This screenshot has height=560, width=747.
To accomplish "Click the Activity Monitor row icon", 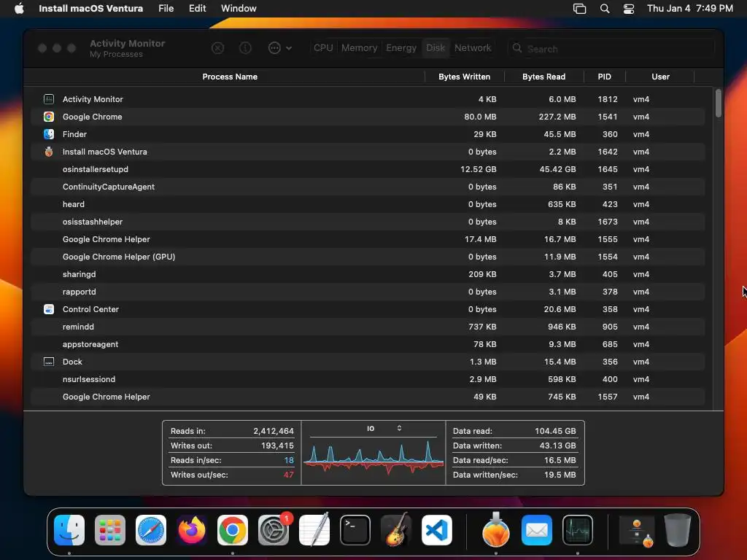I will [x=49, y=99].
